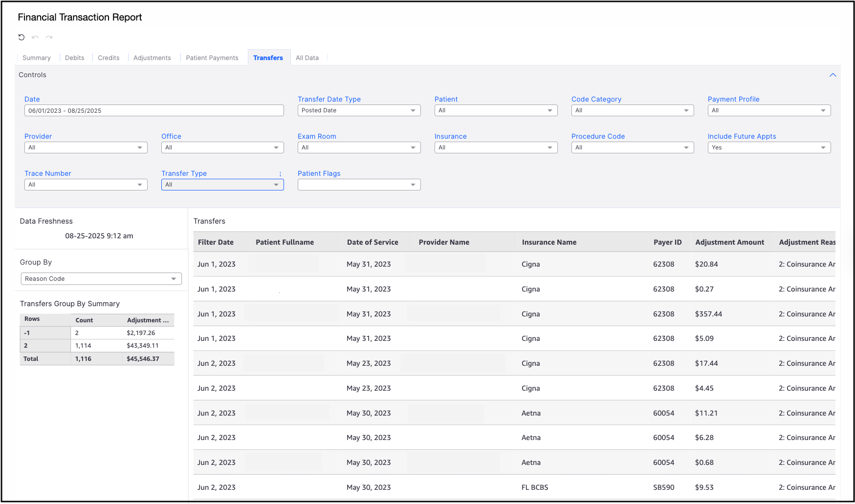Expand the Group By Reason Code dropdown
Image resolution: width=855 pixels, height=504 pixels.
[101, 279]
